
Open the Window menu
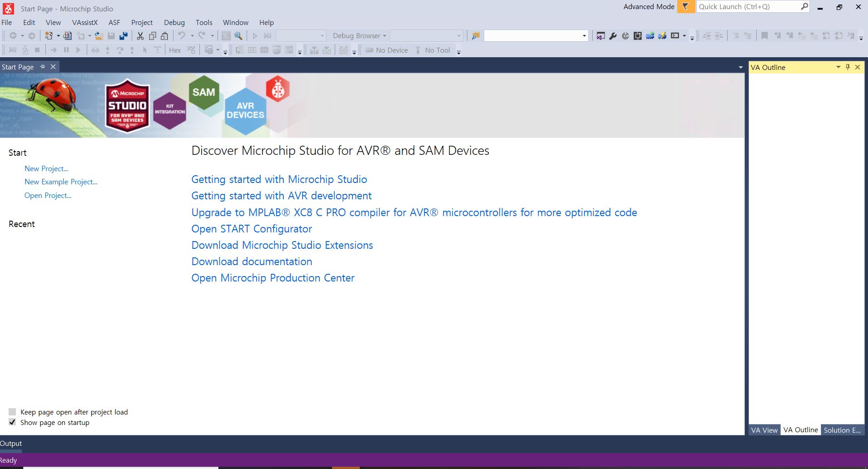[x=236, y=22]
